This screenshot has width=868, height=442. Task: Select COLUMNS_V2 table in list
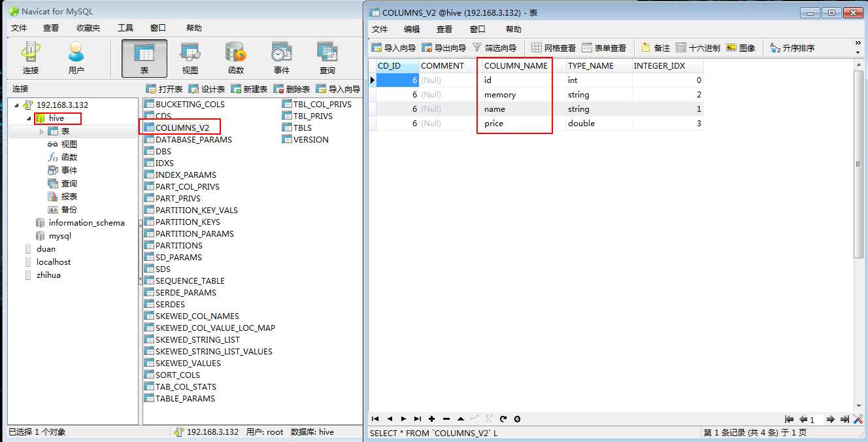click(x=182, y=127)
